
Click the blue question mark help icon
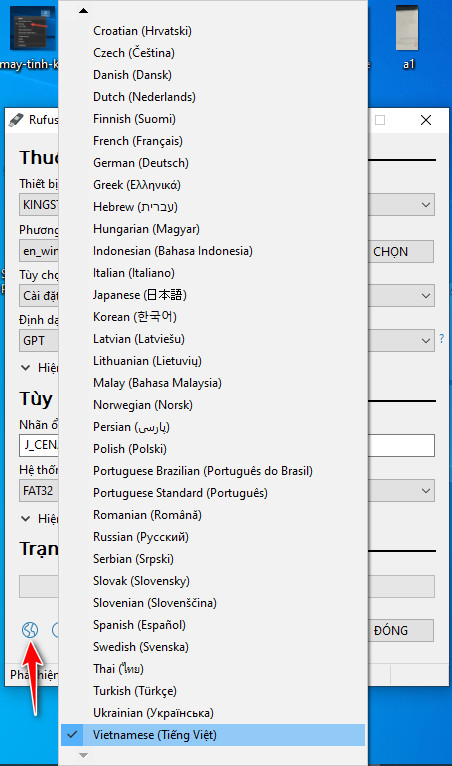coord(442,338)
